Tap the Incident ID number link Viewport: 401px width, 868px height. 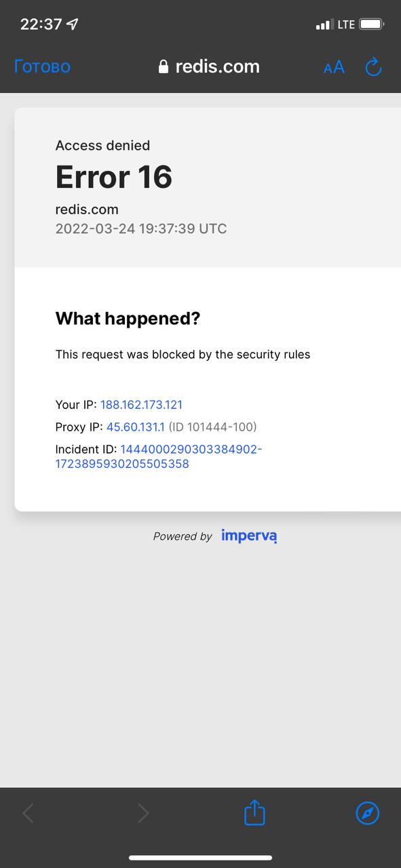159,457
